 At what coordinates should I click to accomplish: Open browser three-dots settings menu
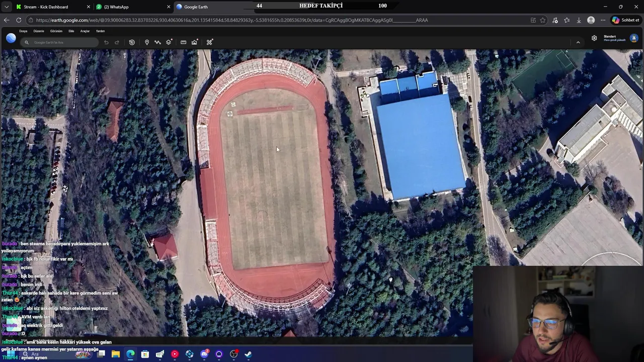tap(603, 20)
